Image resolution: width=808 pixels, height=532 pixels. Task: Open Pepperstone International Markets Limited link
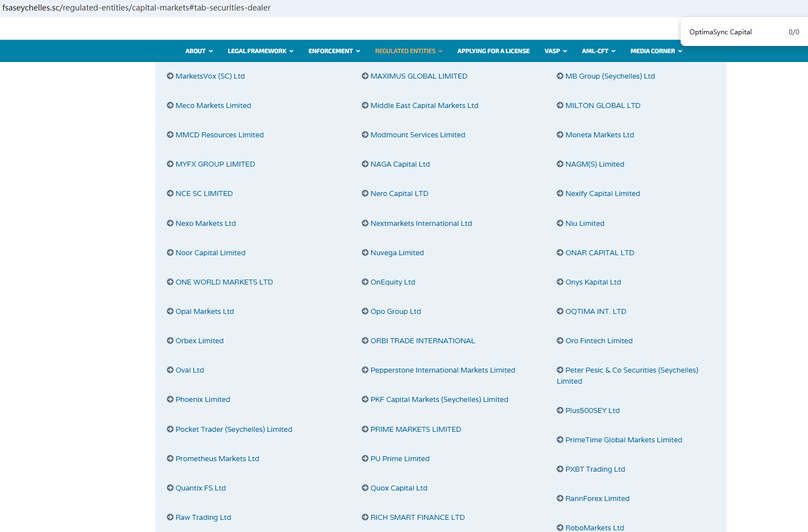click(x=443, y=370)
